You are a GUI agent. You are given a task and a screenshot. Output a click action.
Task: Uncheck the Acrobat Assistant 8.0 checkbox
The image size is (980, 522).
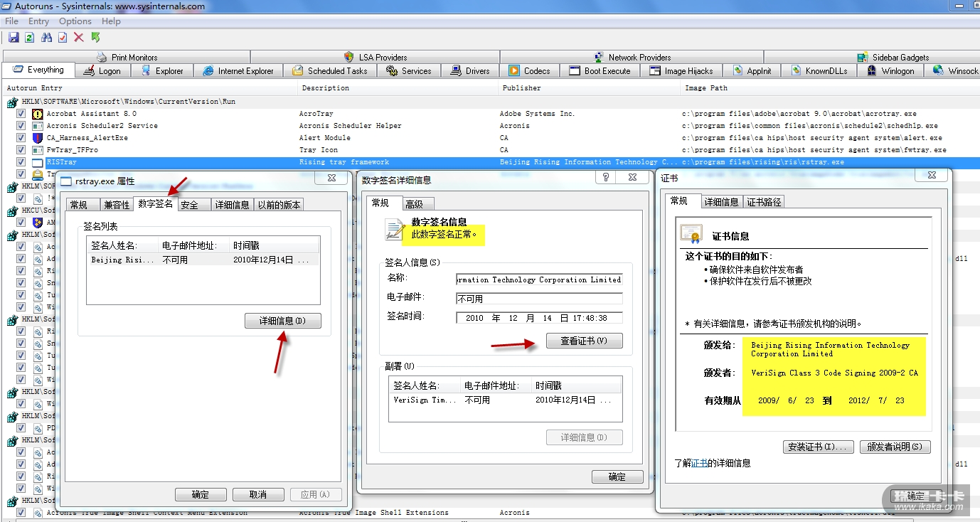click(x=21, y=114)
